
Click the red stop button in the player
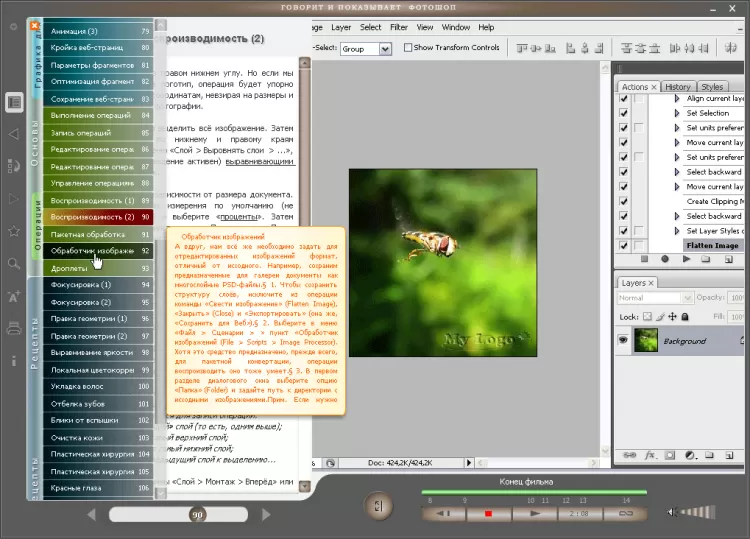[489, 513]
